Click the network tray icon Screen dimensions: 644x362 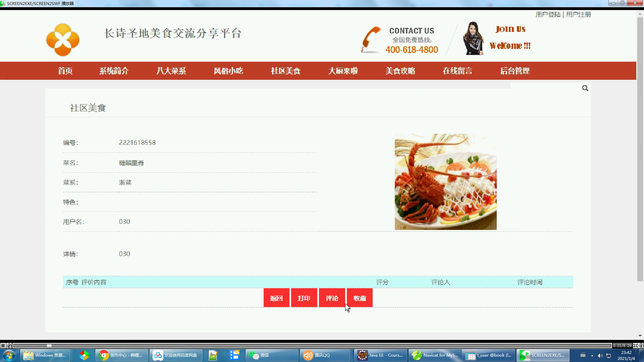608,356
